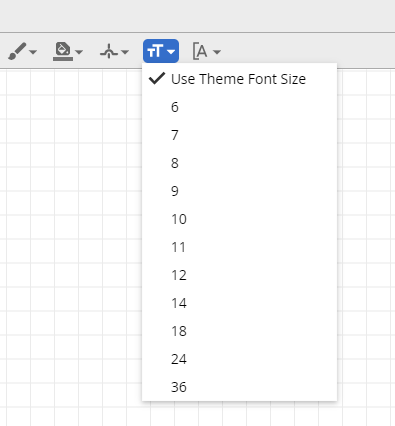The width and height of the screenshot is (395, 426).
Task: Expand the fill color dropdown arrow
Action: coord(79,52)
